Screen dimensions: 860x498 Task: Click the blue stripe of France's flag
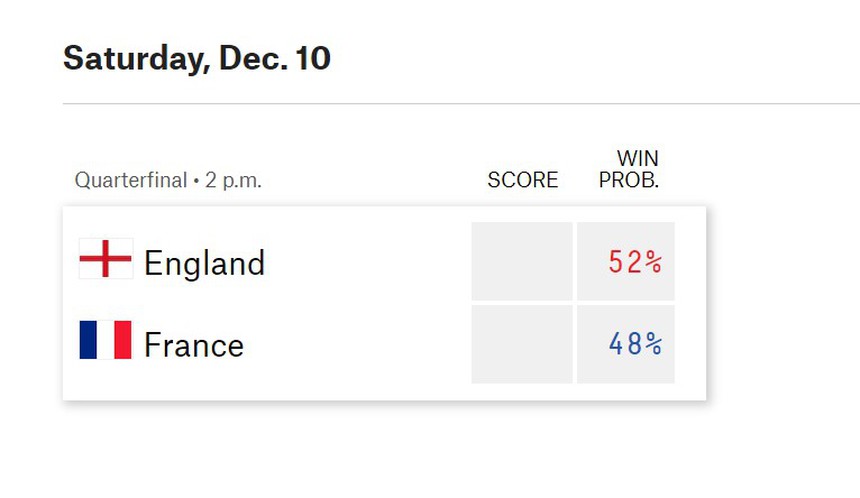point(88,340)
